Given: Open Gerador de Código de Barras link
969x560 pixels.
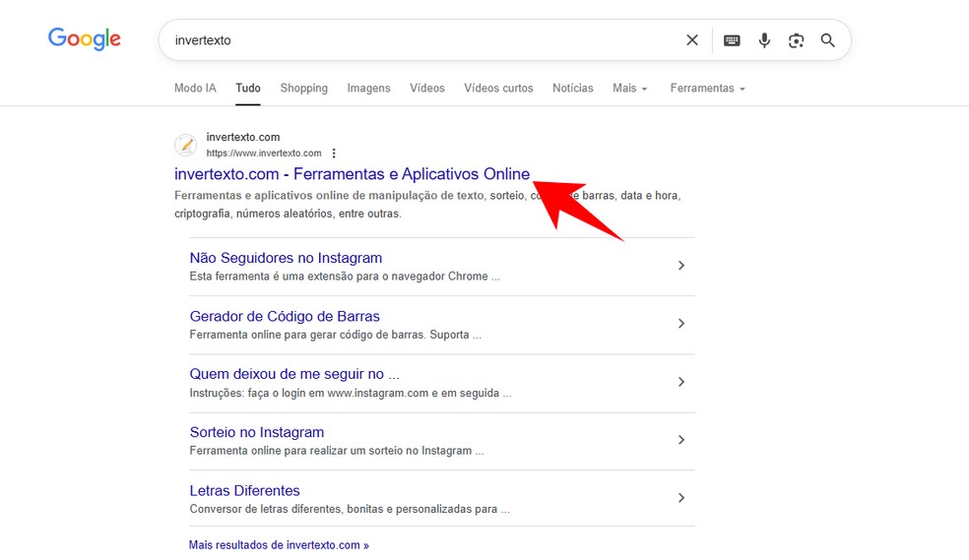Looking at the screenshot, I should [285, 316].
